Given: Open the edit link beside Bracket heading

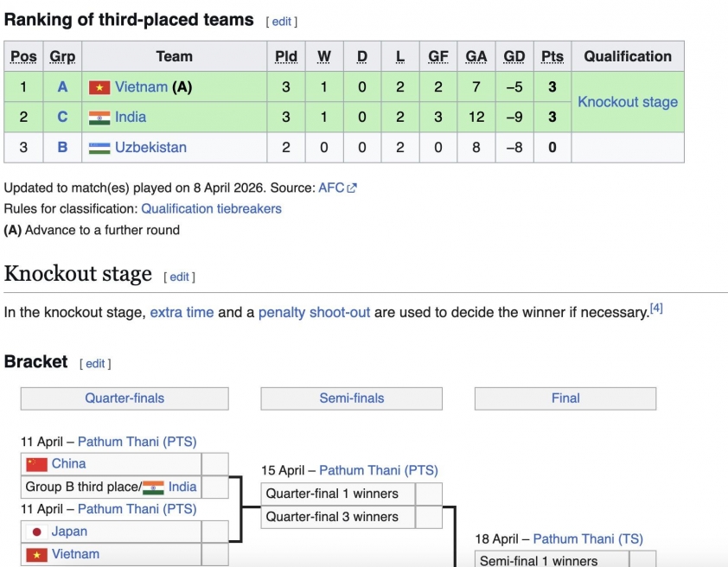Looking at the screenshot, I should pos(95,364).
